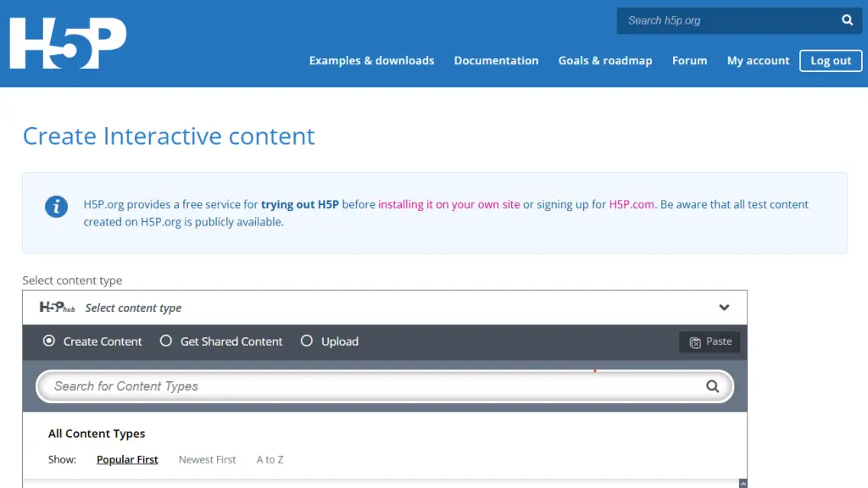Sort content types A to Z

coord(270,459)
